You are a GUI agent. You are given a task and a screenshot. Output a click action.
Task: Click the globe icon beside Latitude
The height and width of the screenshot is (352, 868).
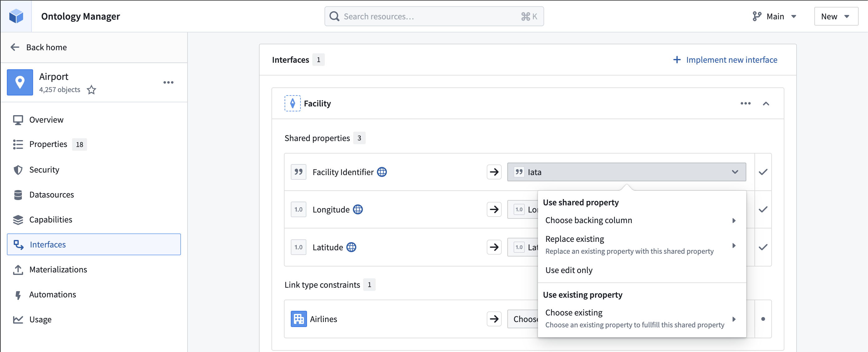tap(351, 247)
